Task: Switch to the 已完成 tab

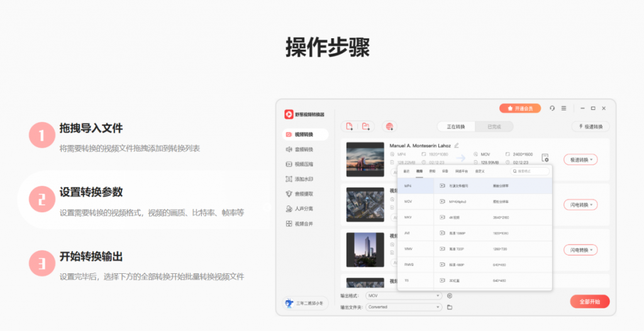Action: [x=494, y=127]
